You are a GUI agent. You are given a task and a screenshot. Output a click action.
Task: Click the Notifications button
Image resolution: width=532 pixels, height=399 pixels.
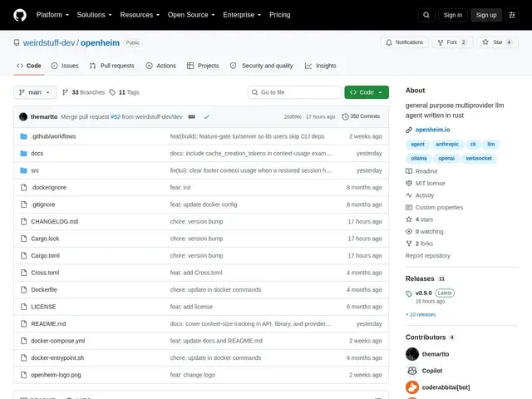pyautogui.click(x=404, y=42)
